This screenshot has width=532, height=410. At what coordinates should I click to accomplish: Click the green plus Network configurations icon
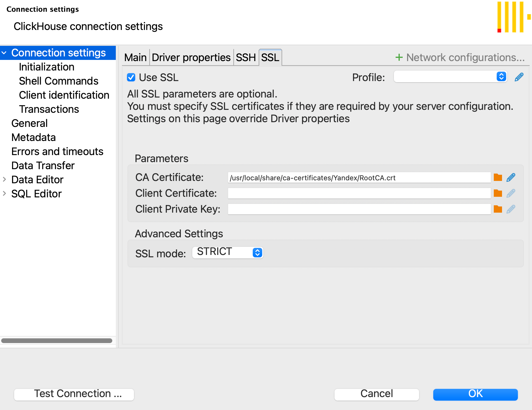[399, 57]
